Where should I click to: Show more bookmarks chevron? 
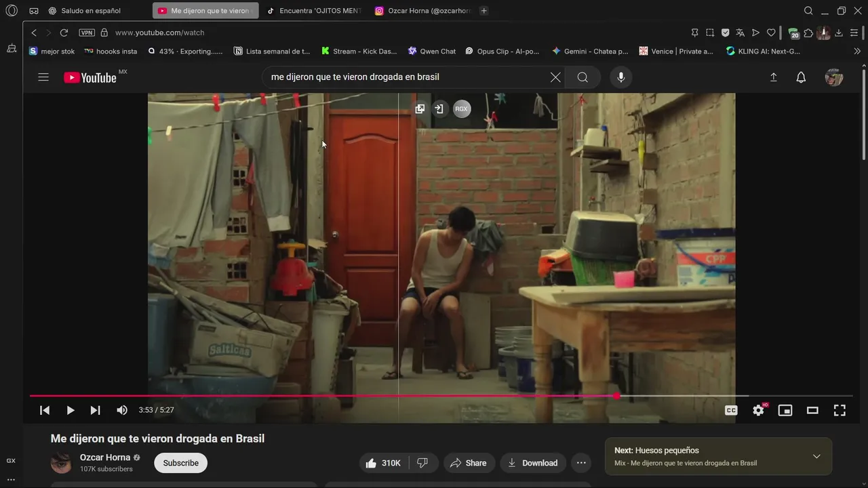pyautogui.click(x=857, y=52)
